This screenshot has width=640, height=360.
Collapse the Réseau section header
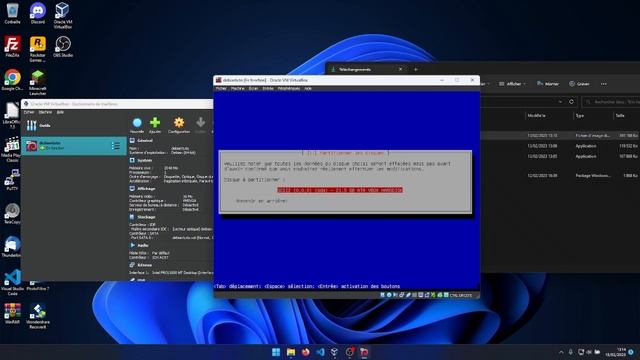(x=144, y=265)
